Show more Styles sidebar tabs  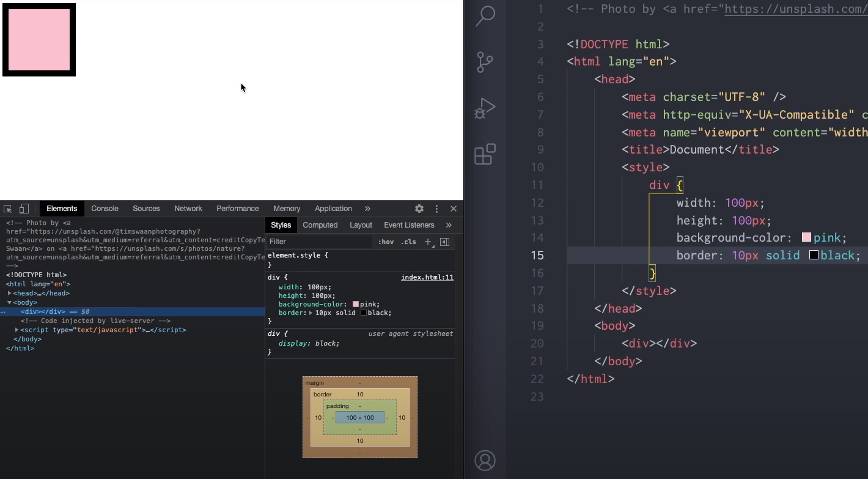(x=449, y=225)
